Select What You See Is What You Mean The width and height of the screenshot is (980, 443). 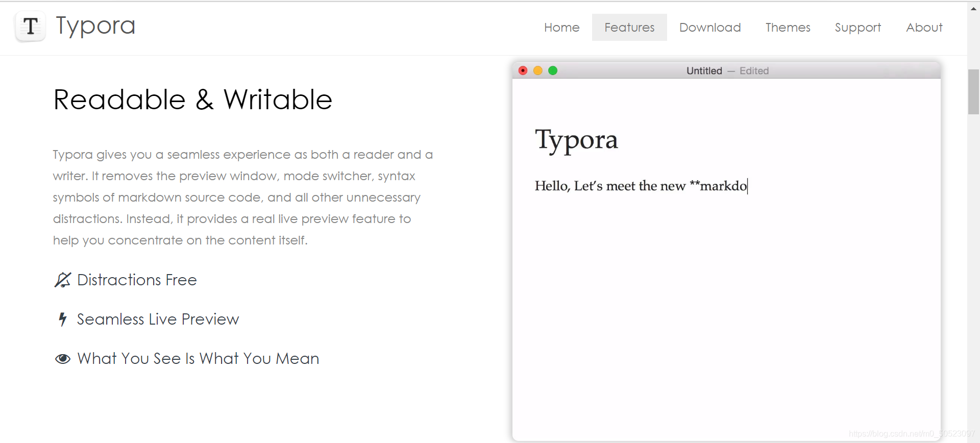pos(198,358)
